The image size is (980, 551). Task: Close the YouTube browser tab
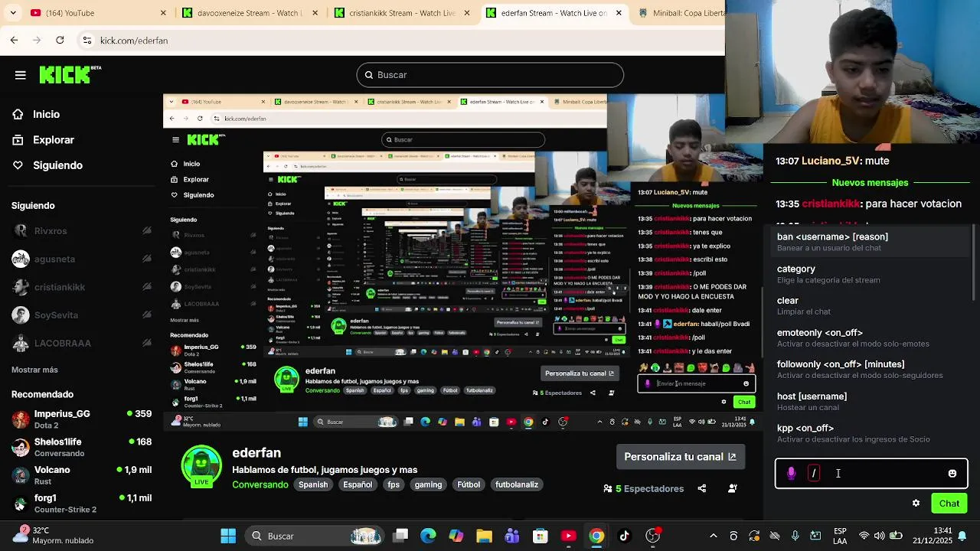point(163,13)
